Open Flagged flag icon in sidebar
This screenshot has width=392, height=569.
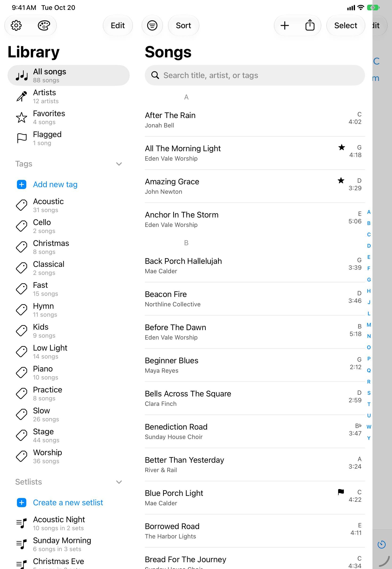(22, 138)
